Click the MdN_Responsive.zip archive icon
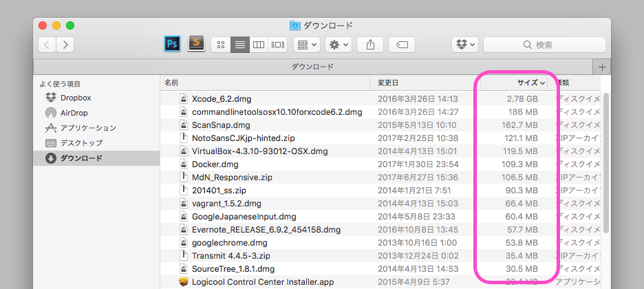This screenshot has width=644, height=289. (184, 178)
